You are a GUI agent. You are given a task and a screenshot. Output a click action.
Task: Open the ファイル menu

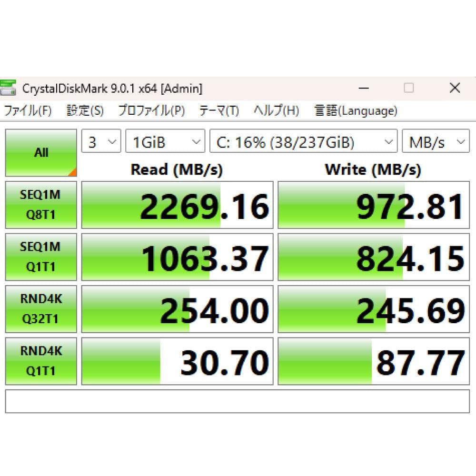point(27,110)
